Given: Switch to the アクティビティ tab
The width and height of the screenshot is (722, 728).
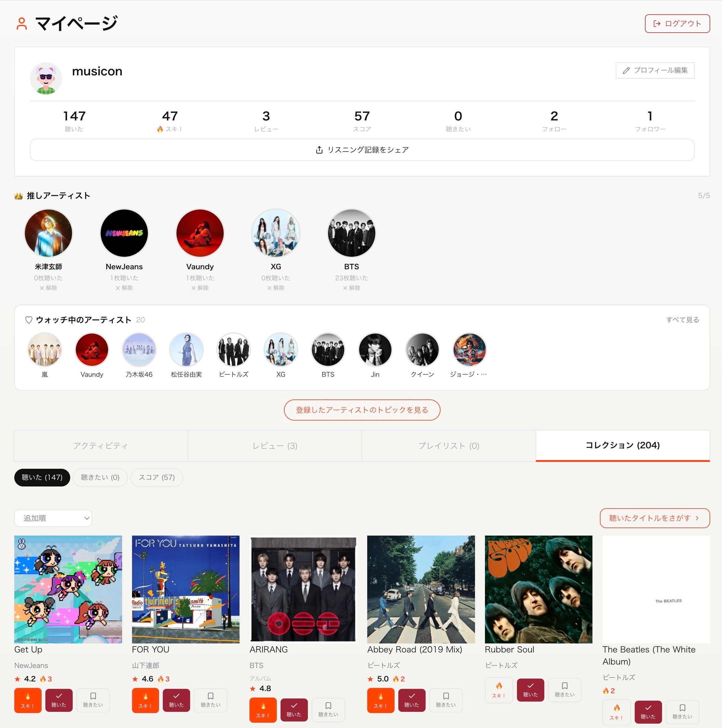Looking at the screenshot, I should coord(101,446).
